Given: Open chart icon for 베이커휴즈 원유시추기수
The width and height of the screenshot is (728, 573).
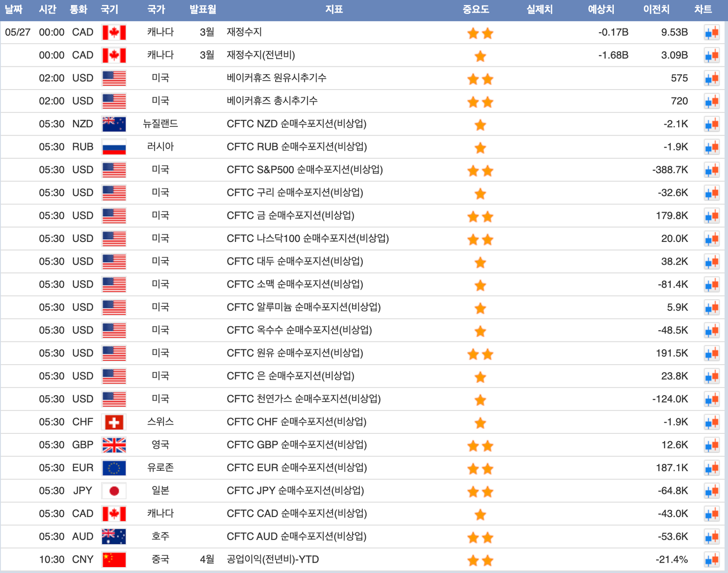Looking at the screenshot, I should coord(712,79).
